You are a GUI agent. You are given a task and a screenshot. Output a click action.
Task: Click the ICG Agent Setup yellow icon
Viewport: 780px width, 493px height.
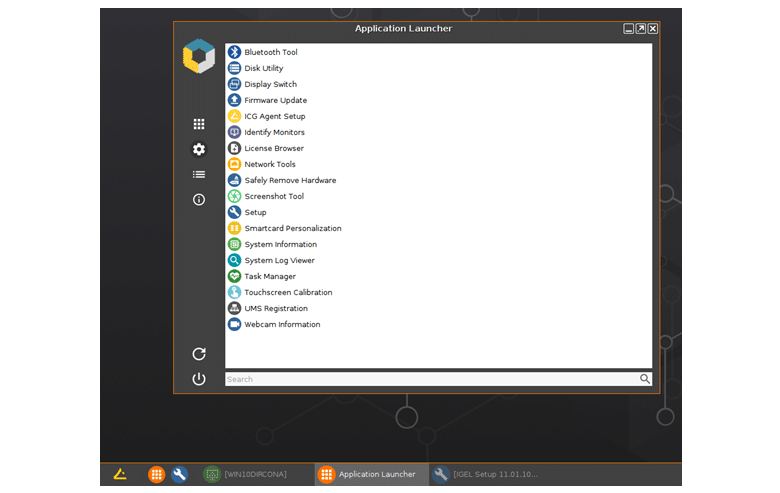[x=234, y=116]
